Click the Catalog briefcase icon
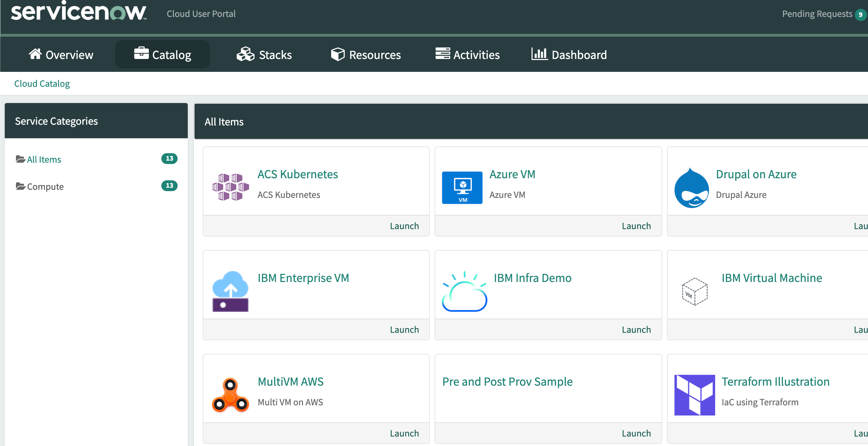868x446 pixels. [x=141, y=53]
